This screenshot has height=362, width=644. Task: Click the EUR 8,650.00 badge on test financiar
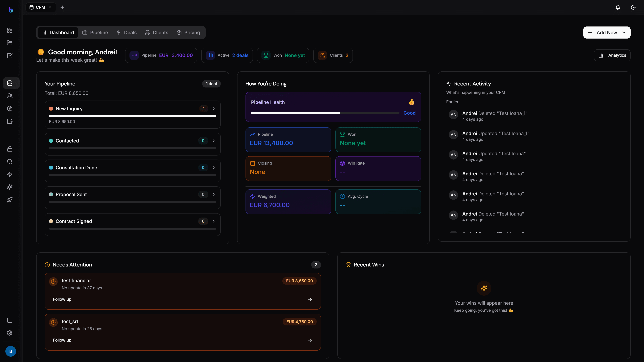pos(300,281)
